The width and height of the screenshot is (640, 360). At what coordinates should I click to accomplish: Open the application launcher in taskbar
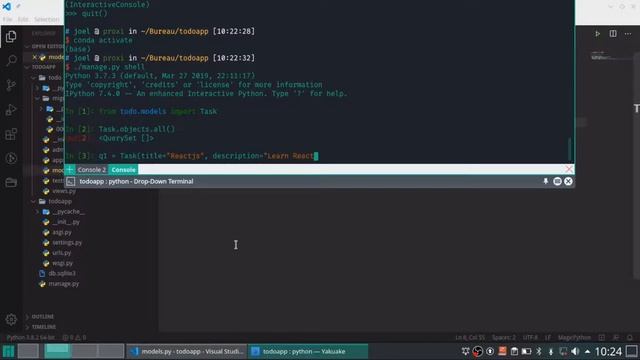click(8, 351)
